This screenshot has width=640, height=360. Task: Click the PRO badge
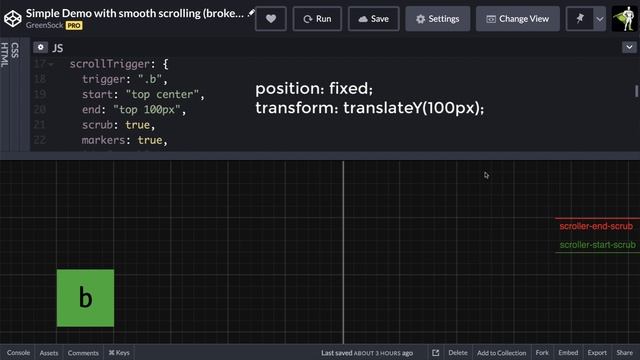[x=74, y=25]
